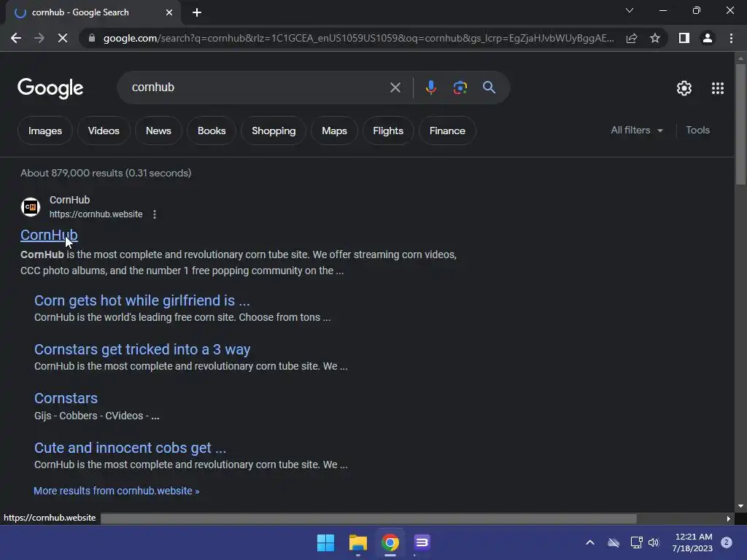This screenshot has height=560, width=747.
Task: Search by image with Google Lens
Action: coord(460,87)
